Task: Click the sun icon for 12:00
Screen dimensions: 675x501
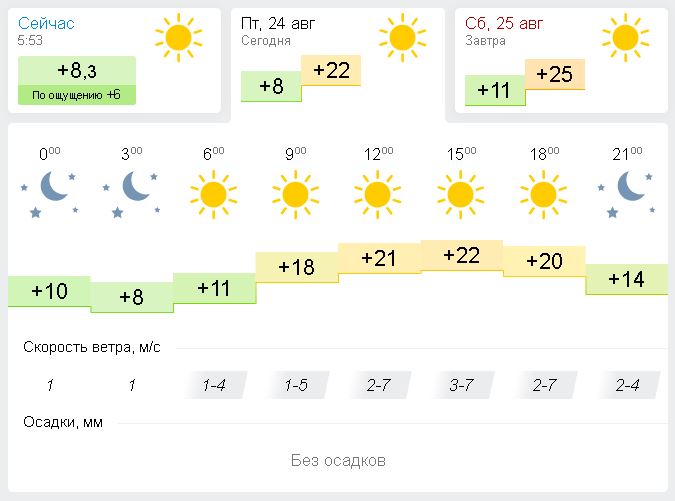Action: tap(378, 192)
